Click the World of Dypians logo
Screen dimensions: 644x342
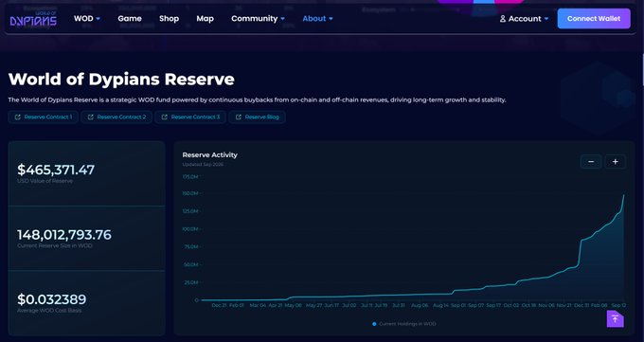click(x=33, y=19)
